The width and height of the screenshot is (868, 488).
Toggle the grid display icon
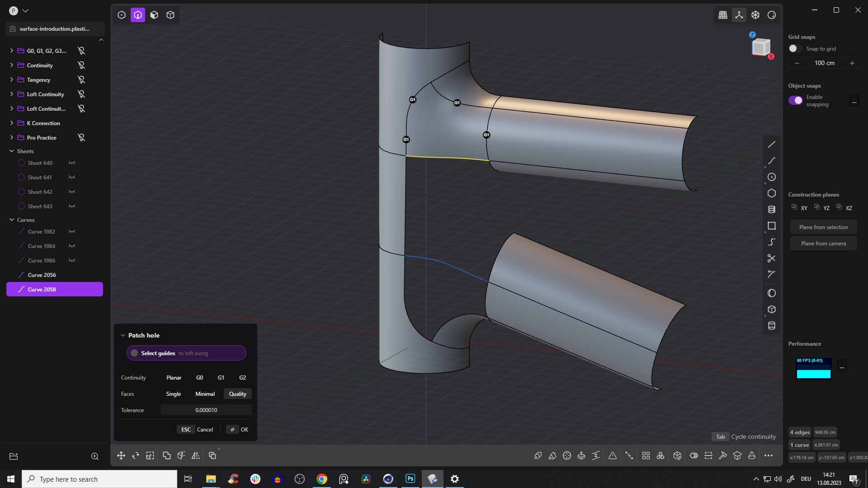[x=722, y=15]
